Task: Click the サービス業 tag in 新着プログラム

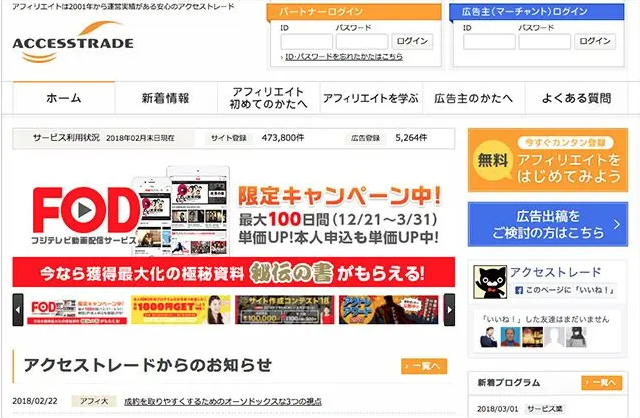Action: [x=544, y=409]
